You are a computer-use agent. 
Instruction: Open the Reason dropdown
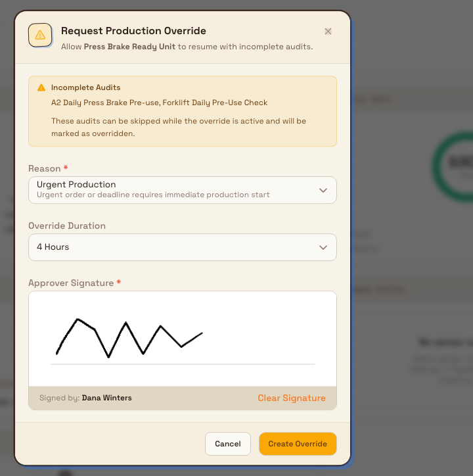[x=183, y=190]
